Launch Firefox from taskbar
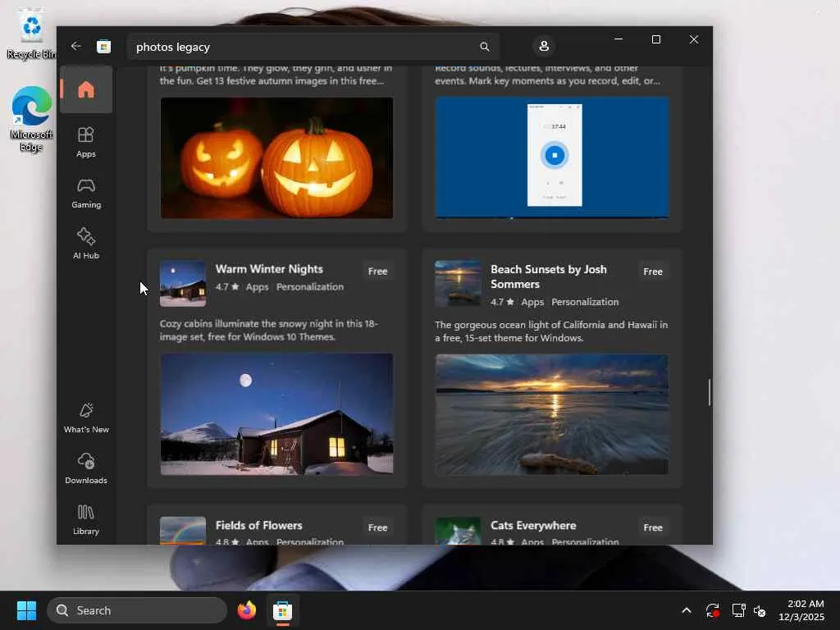The width and height of the screenshot is (840, 630). click(x=246, y=610)
